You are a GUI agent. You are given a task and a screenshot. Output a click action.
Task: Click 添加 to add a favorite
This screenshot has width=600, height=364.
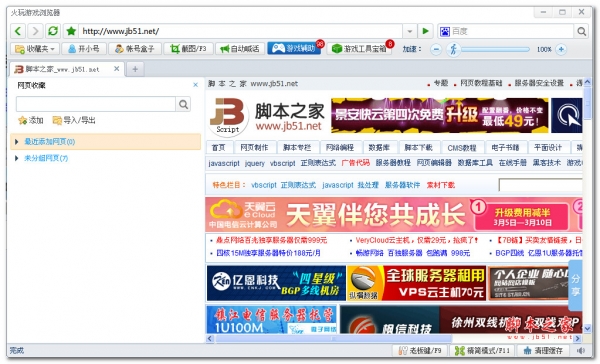(x=31, y=121)
